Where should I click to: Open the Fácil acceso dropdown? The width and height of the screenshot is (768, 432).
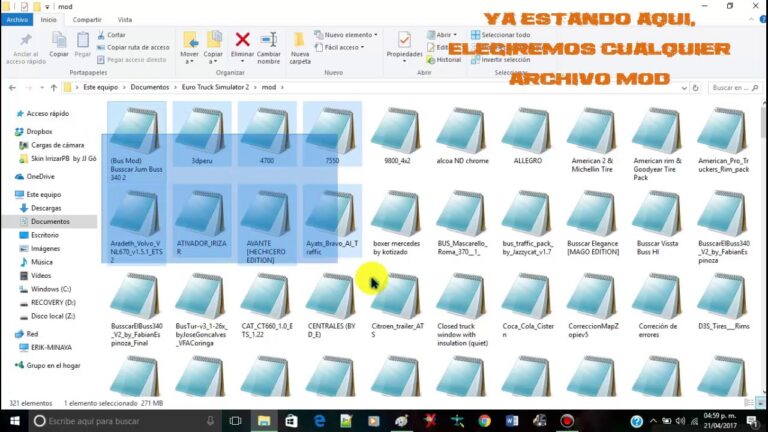pyautogui.click(x=340, y=47)
